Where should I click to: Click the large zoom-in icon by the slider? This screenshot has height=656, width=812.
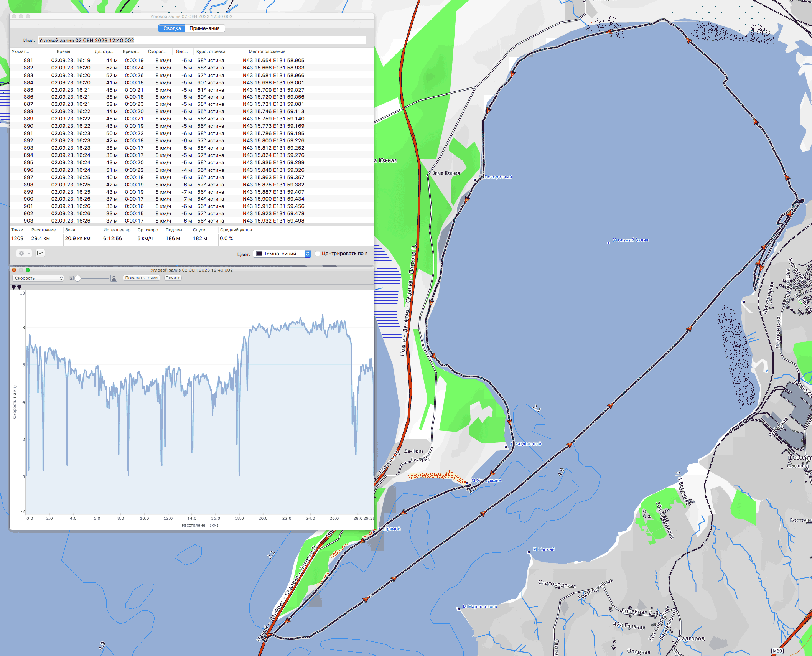(x=114, y=278)
